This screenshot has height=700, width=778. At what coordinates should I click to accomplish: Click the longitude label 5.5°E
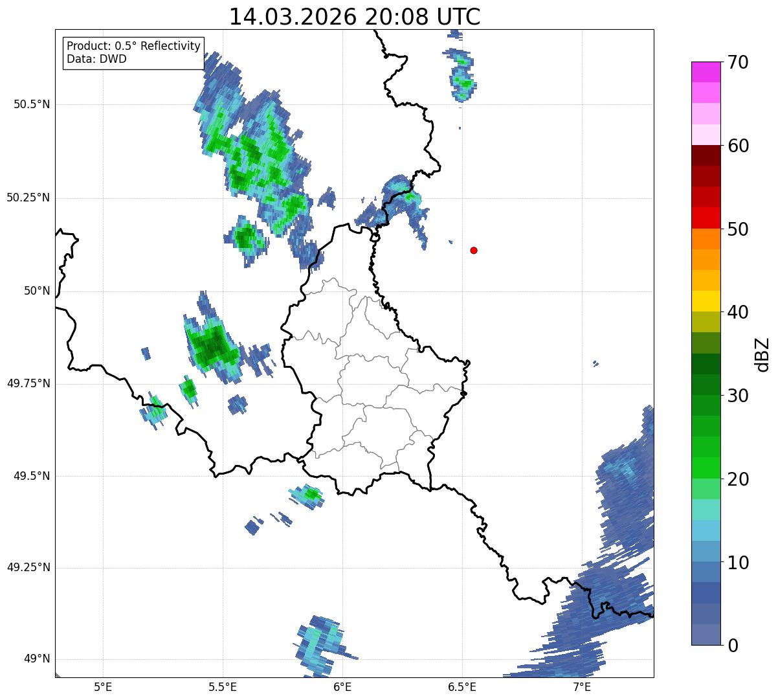pos(223,686)
